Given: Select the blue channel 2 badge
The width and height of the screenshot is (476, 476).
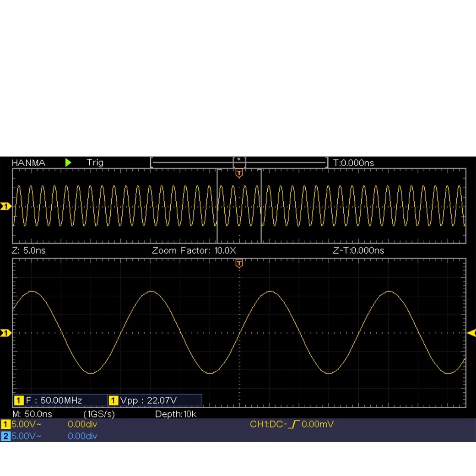Looking at the screenshot, I should (5, 436).
